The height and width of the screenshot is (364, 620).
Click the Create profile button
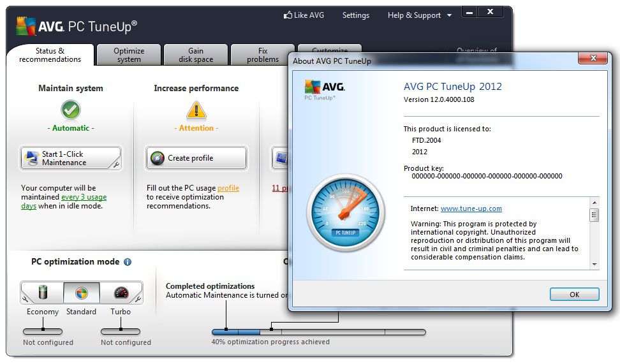(196, 158)
